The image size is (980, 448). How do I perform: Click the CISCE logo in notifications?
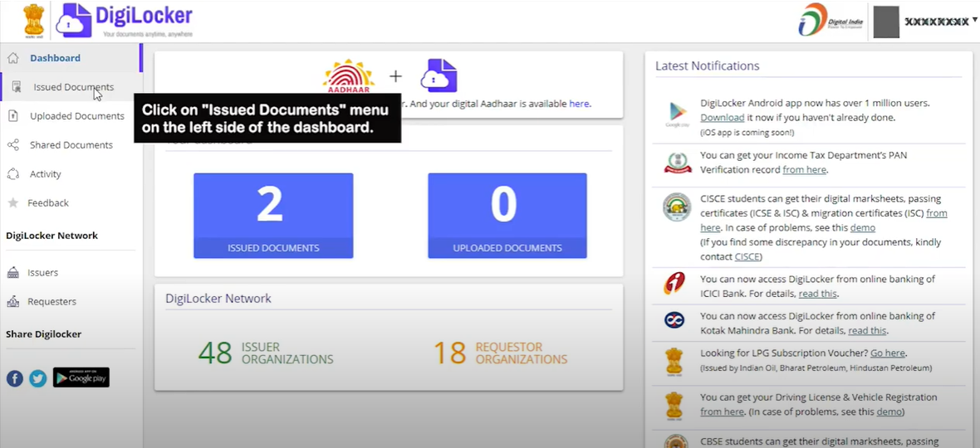pyautogui.click(x=677, y=207)
